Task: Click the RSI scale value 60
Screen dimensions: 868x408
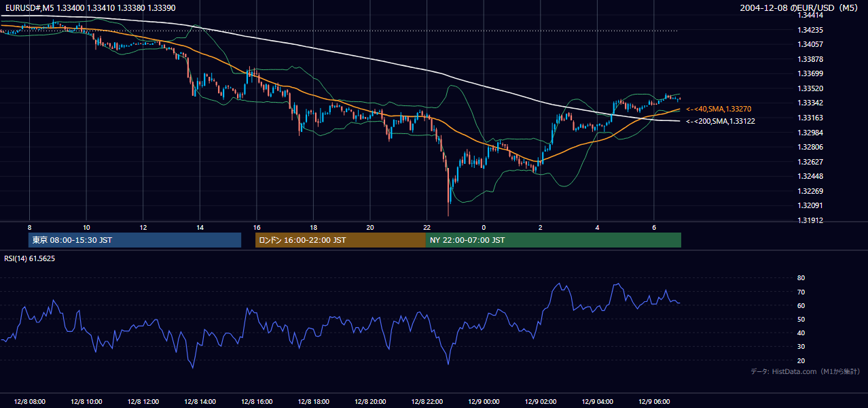Action: pyautogui.click(x=801, y=305)
